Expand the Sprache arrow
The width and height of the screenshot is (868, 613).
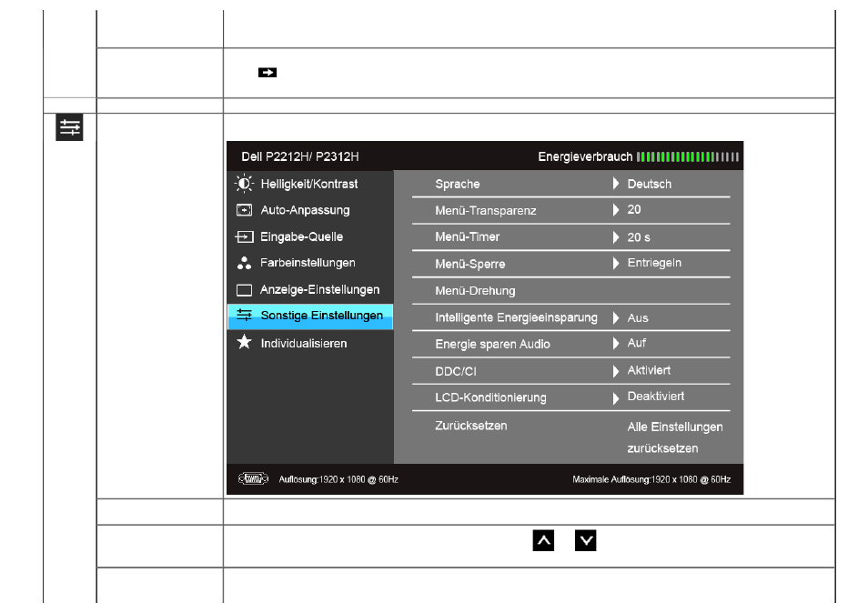point(616,183)
